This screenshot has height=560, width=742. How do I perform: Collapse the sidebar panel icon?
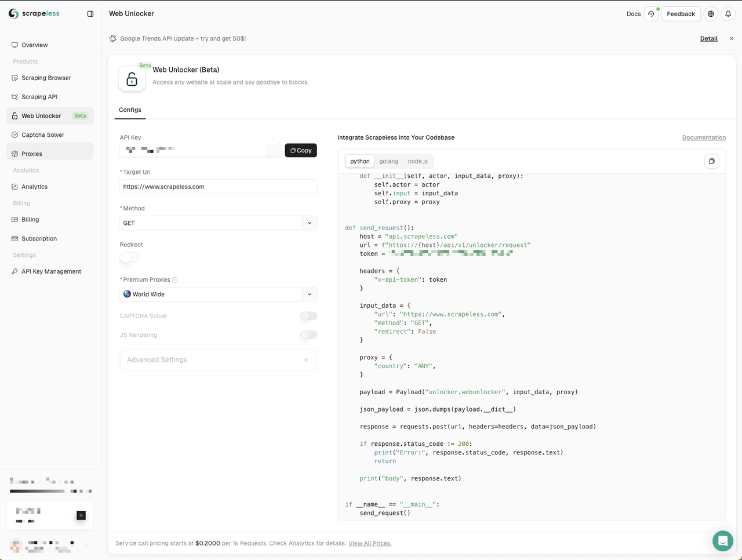pyautogui.click(x=90, y=14)
